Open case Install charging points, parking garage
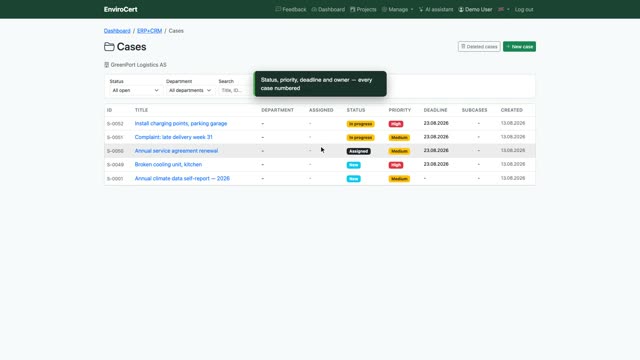This screenshot has width=640, height=360. [181, 123]
